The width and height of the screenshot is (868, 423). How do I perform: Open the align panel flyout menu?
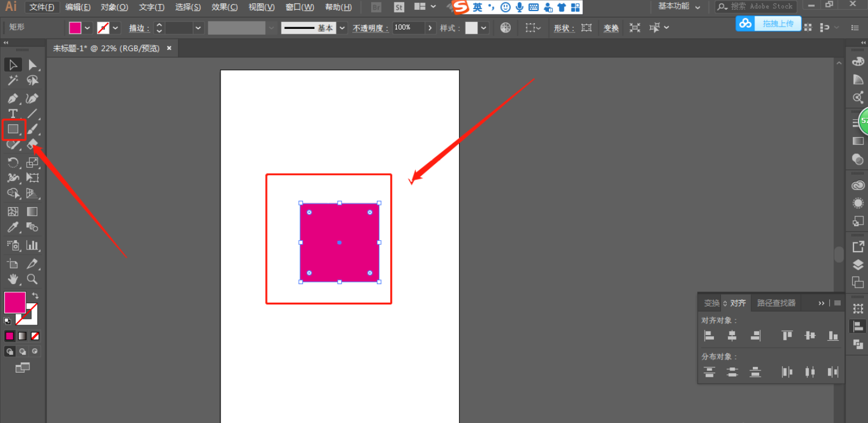(x=837, y=303)
